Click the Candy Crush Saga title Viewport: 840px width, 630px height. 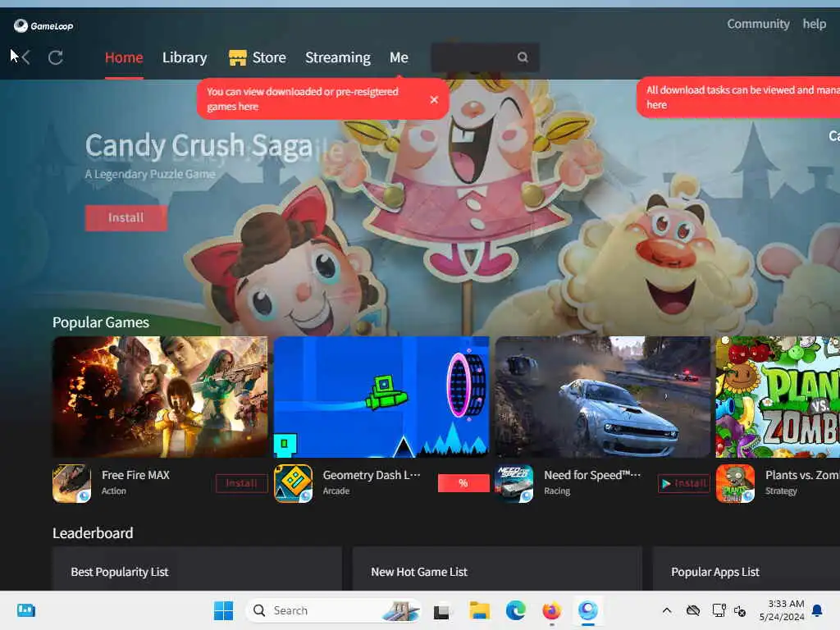pyautogui.click(x=199, y=145)
